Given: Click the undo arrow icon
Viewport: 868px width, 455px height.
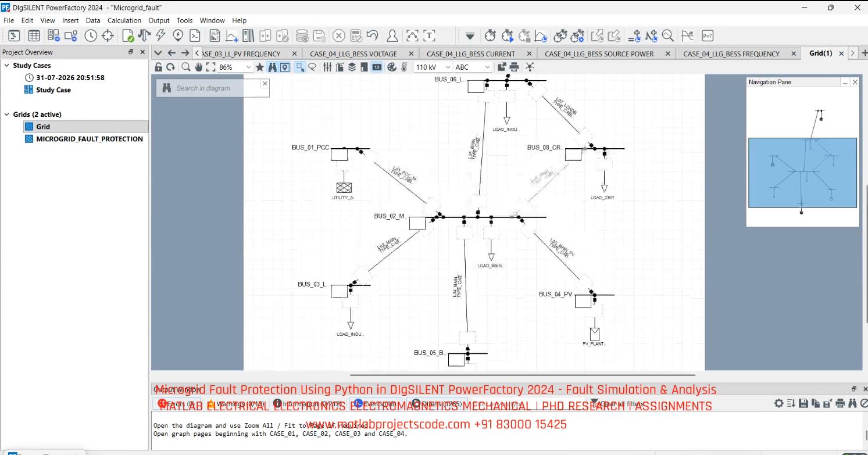Looking at the screenshot, I should (x=372, y=35).
